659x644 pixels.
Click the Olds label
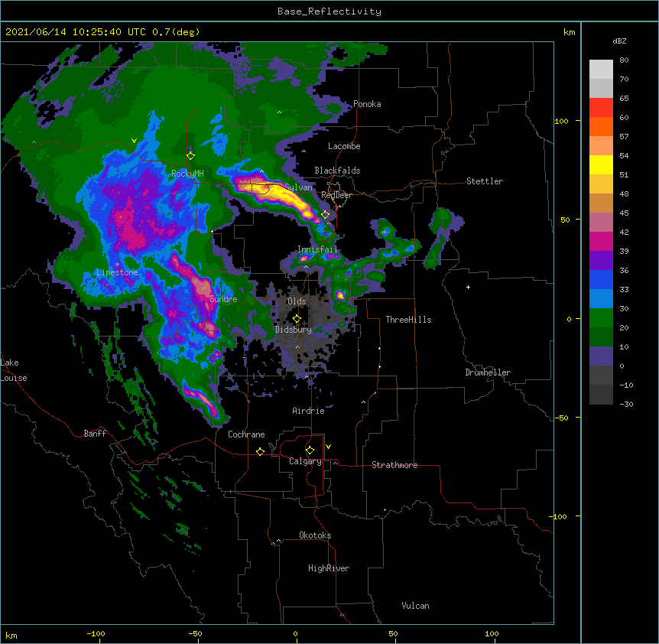(297, 301)
